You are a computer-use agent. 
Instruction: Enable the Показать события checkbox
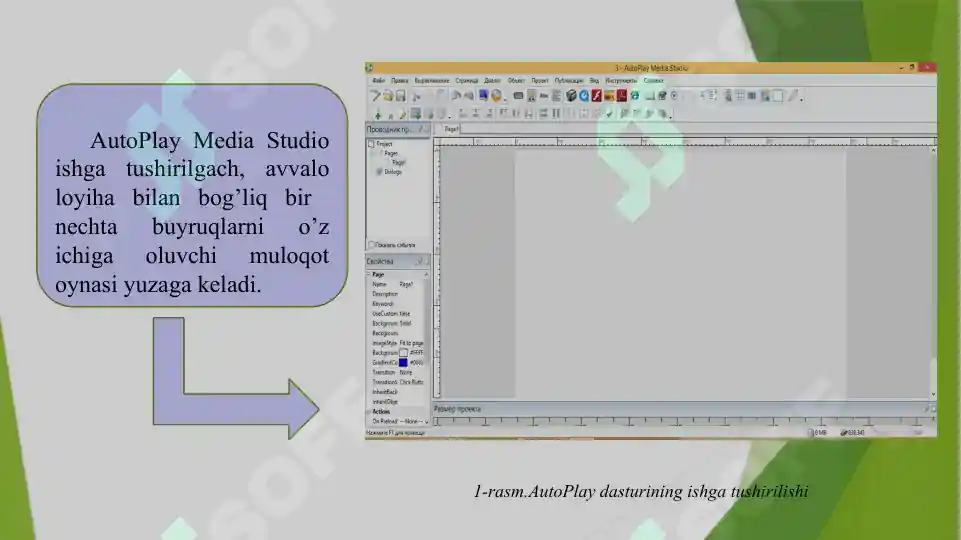[x=371, y=245]
